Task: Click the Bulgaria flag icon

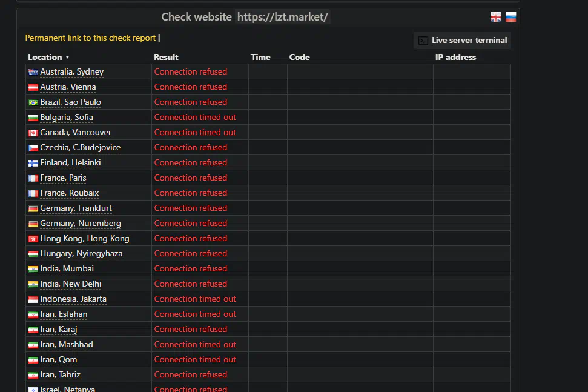Action: (x=33, y=118)
